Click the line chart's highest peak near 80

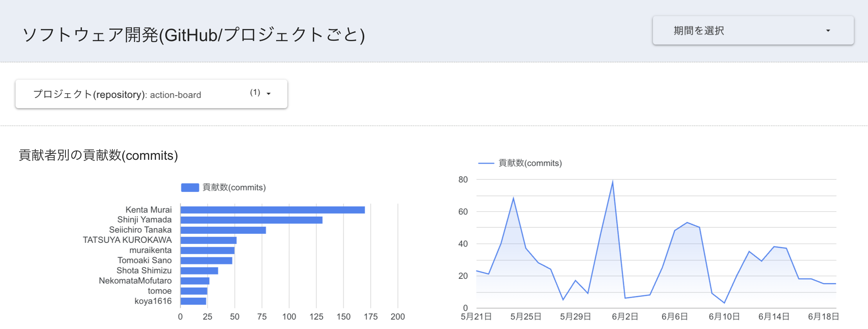coord(613,182)
